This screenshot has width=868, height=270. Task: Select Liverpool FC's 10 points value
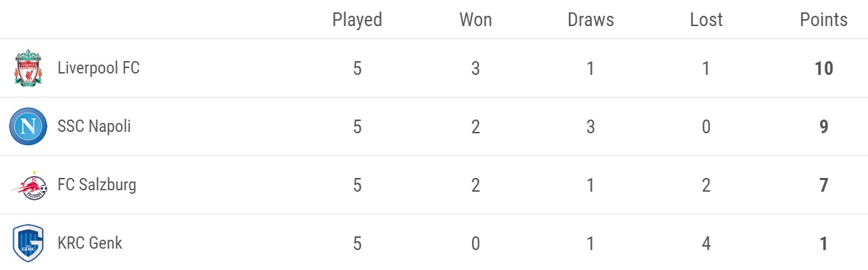tap(824, 68)
